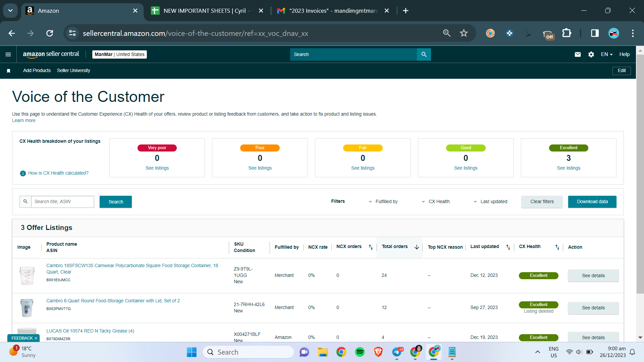See listings under Excellent
The width and height of the screenshot is (644, 362).
pyautogui.click(x=569, y=168)
